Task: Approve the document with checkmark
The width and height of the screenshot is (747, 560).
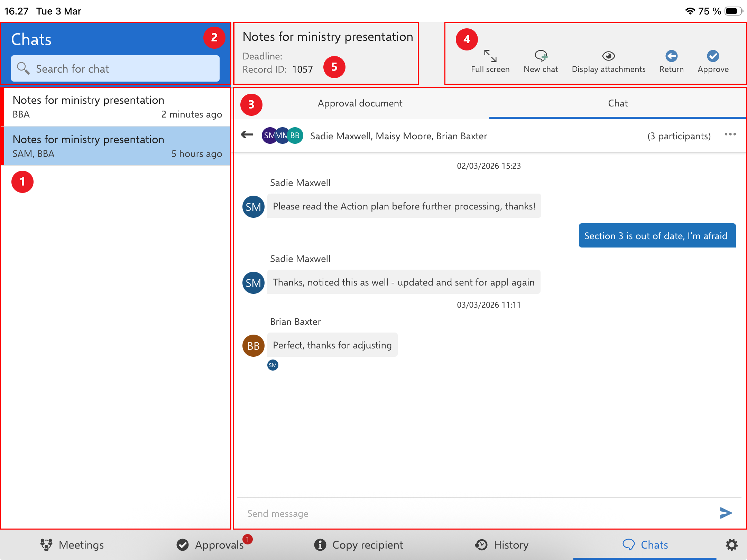Action: (713, 62)
